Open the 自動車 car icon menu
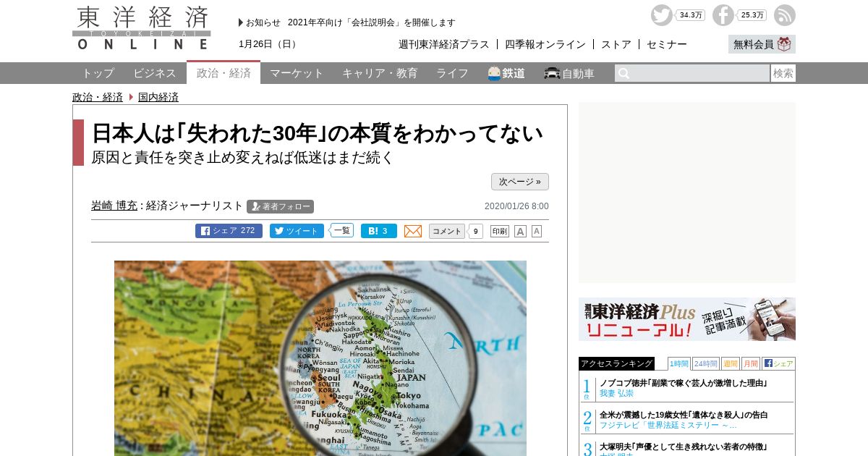 [x=569, y=73]
